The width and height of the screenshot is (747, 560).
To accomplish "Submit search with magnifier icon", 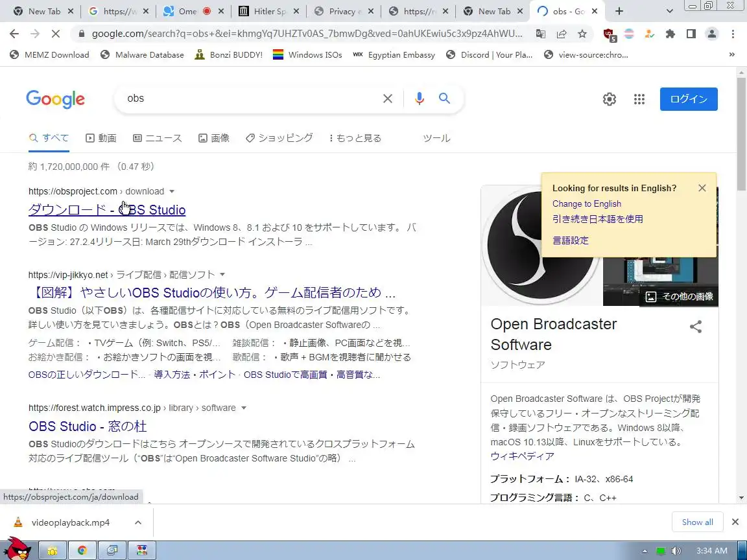I will click(x=444, y=98).
